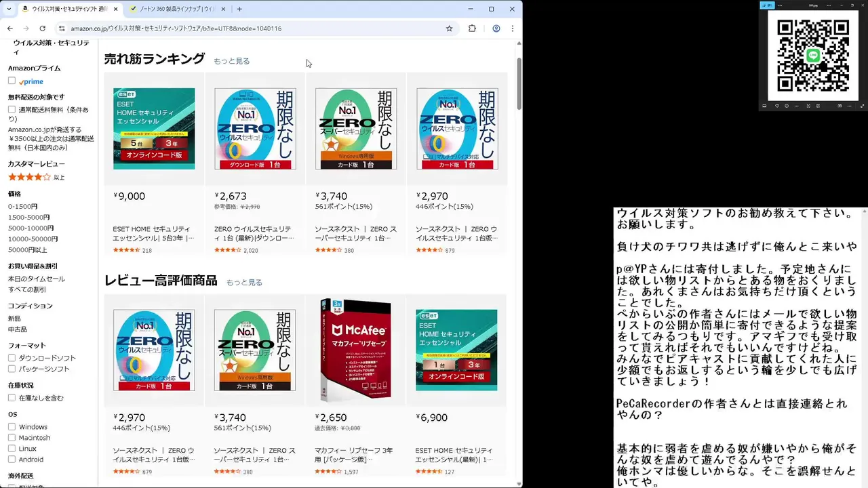This screenshot has height=488, width=868.
Task: Open マカフィー リブセーフ 3年用 title
Action: tap(354, 455)
